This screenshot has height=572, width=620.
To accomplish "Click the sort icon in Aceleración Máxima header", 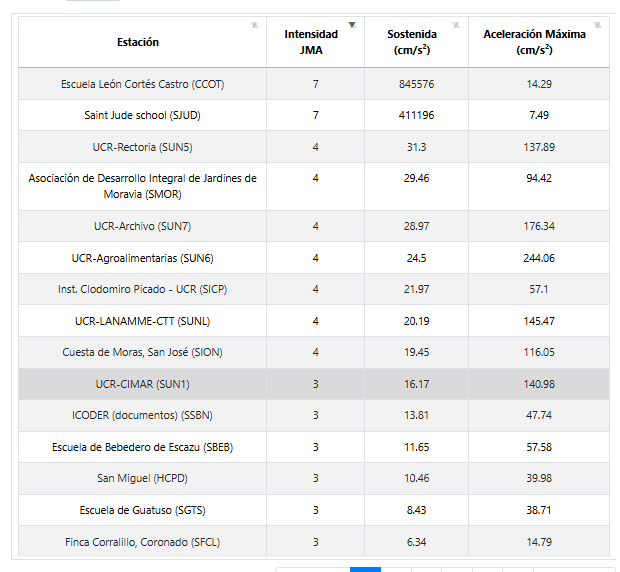I will [x=597, y=24].
